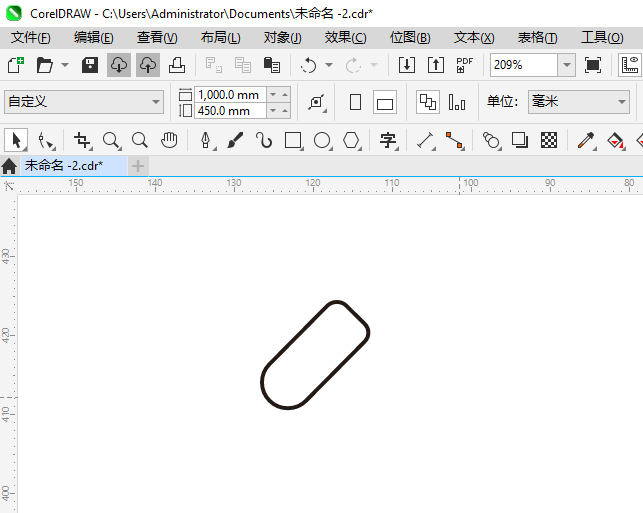Select the Dimension line tool
This screenshot has height=513, width=643.
click(425, 140)
